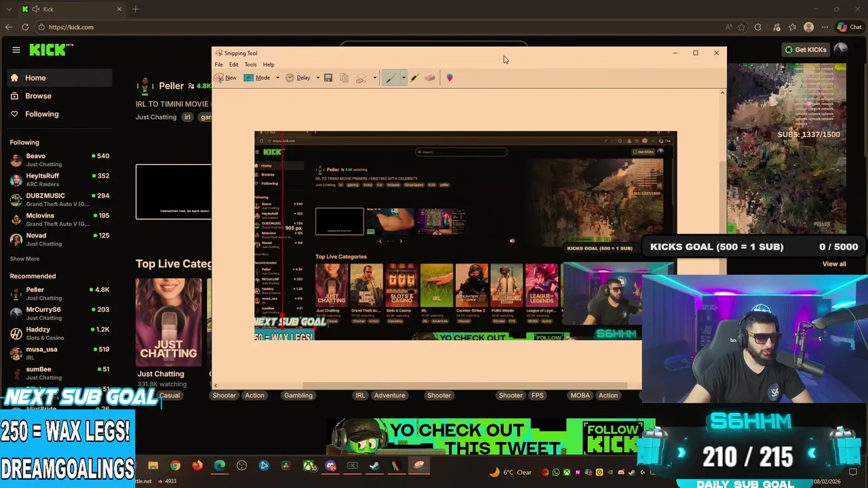Open Following in Kick sidebar

(58, 114)
